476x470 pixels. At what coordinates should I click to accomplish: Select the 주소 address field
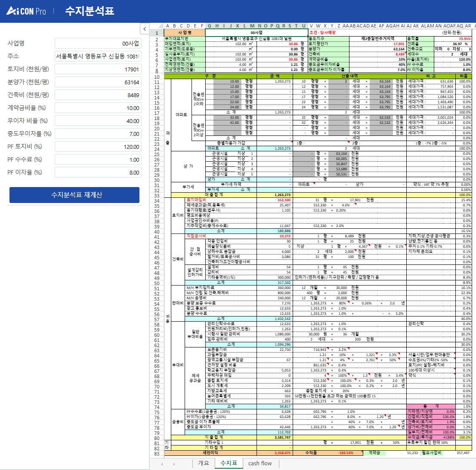pyautogui.click(x=98, y=56)
